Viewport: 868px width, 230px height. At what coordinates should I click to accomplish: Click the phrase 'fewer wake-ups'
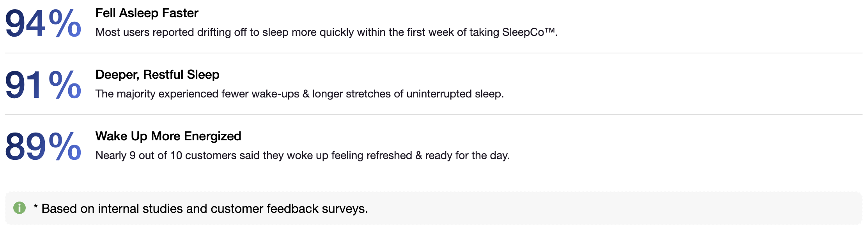(260, 94)
